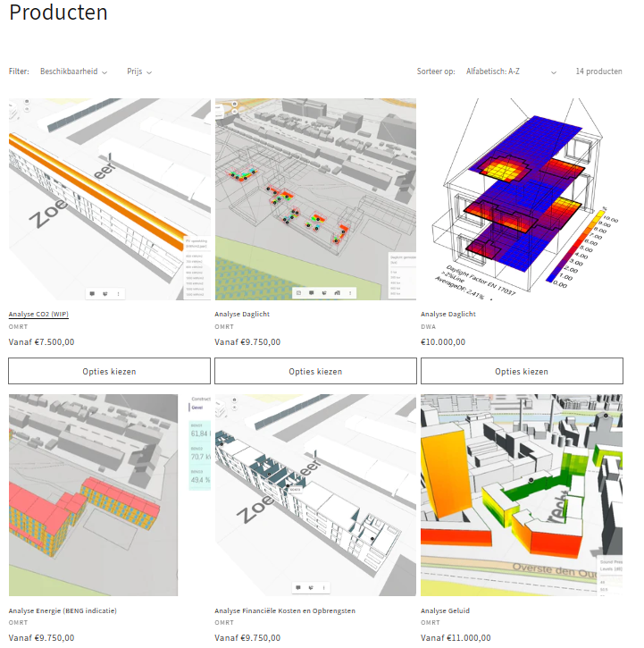Select the Analyse Geluid noise map thumbnail

tap(522, 495)
